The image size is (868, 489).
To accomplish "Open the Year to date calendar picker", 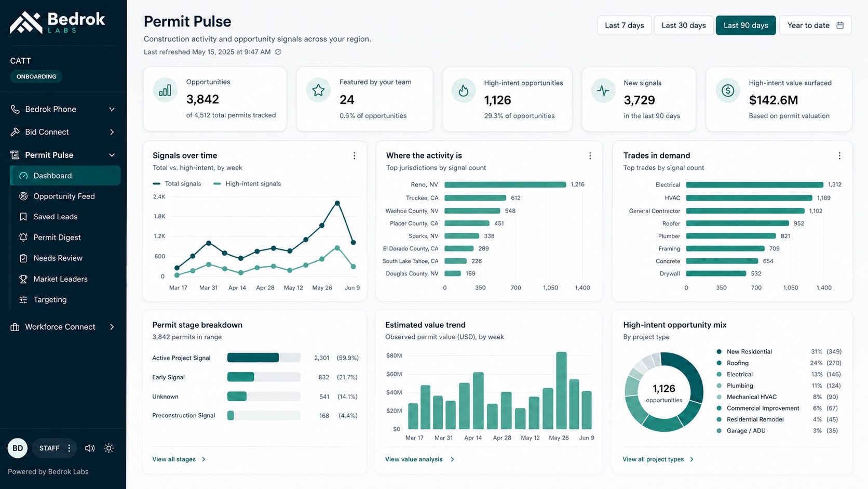I will (816, 25).
